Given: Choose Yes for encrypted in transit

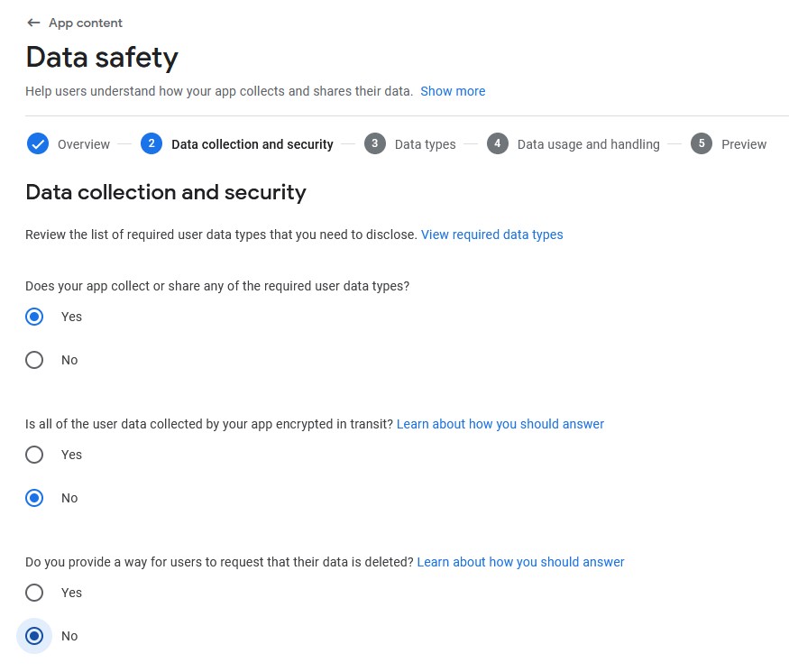Looking at the screenshot, I should click(x=34, y=455).
